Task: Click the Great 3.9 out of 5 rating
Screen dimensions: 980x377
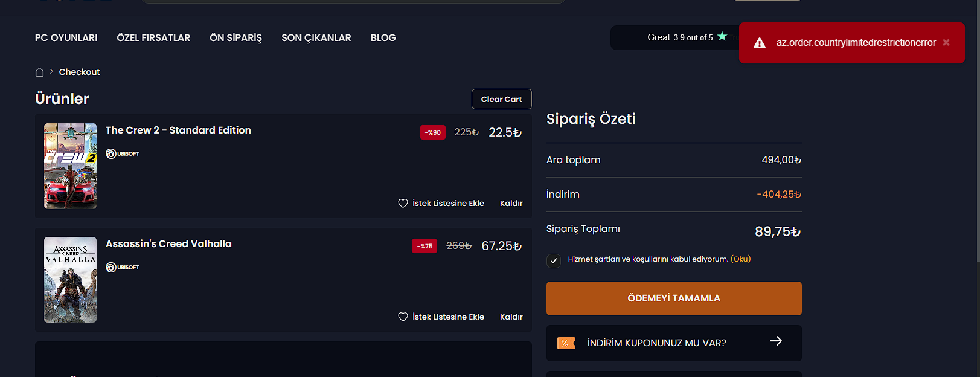Action: coord(680,37)
